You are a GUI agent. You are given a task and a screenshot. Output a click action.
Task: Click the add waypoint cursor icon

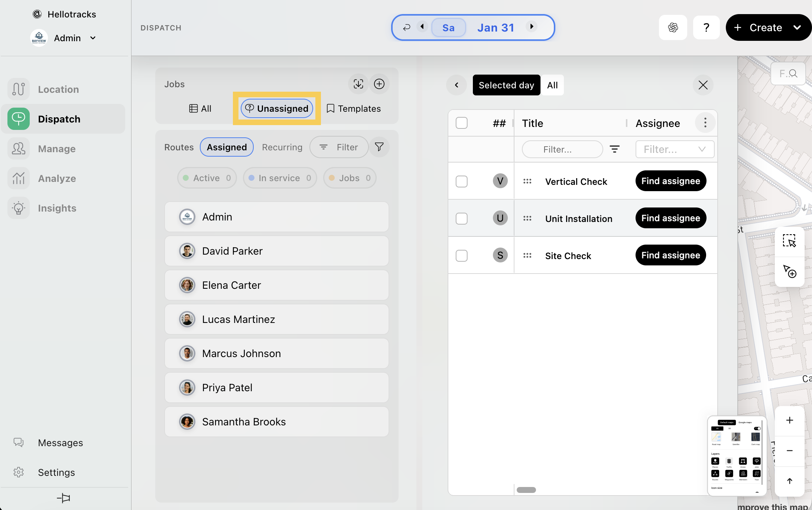[789, 271]
